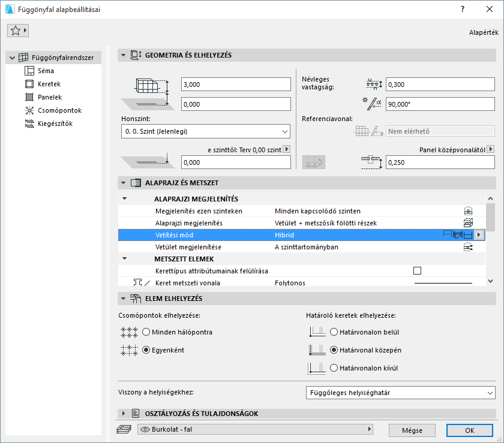Open the Függőleges helyiséghatár dropdown
Screen dimensions: 504x443
click(400, 393)
